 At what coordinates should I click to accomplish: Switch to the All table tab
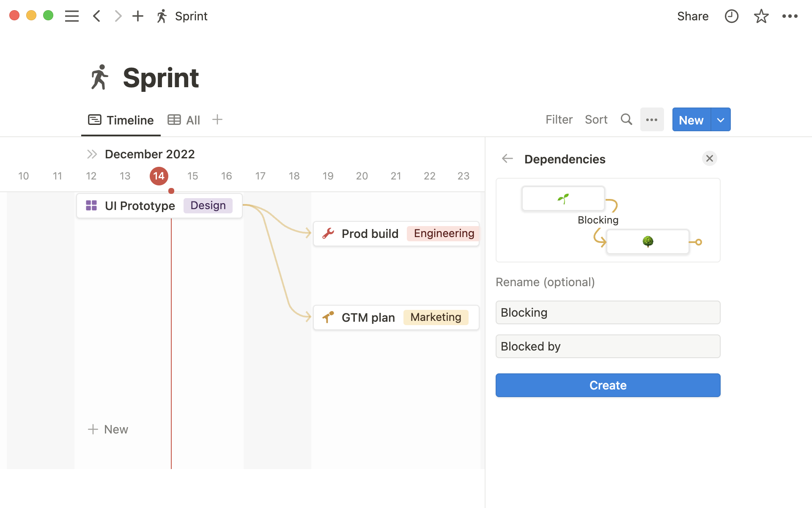click(x=184, y=120)
